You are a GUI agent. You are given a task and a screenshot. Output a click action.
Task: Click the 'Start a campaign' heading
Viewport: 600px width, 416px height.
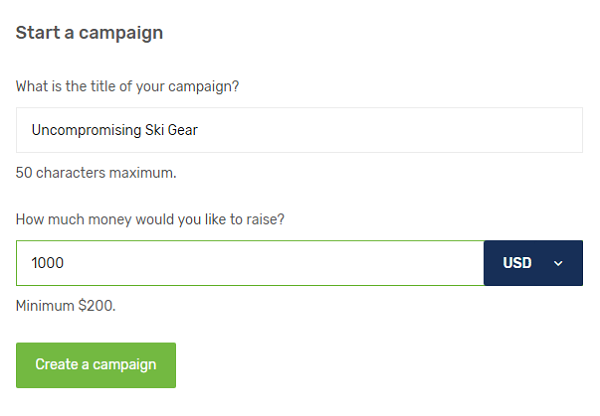tap(89, 32)
